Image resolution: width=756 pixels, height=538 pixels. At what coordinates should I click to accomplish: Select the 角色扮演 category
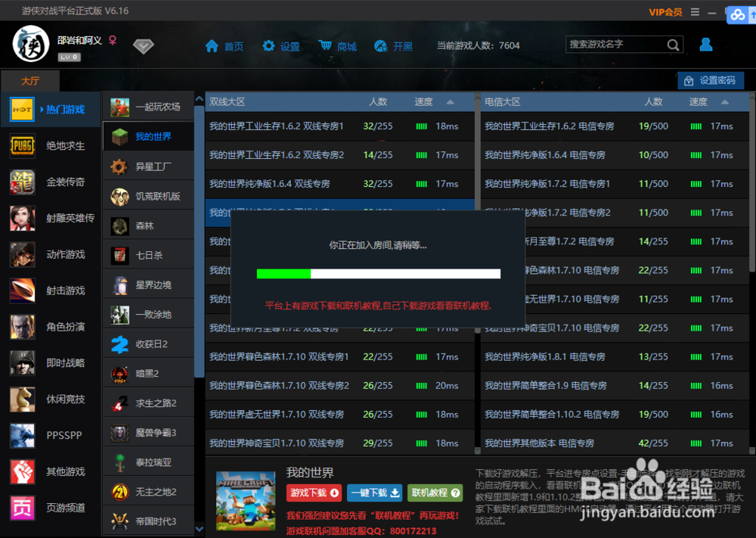click(51, 327)
